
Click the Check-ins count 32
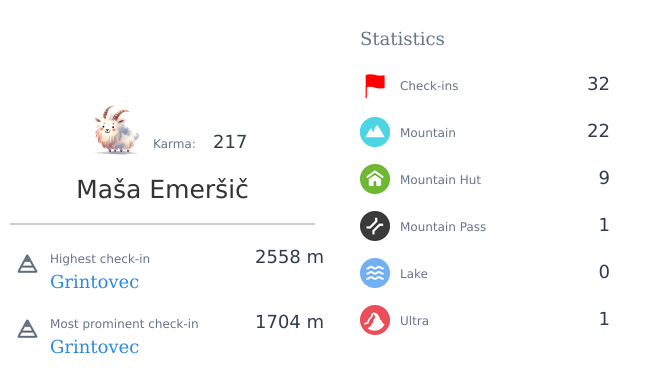[598, 84]
